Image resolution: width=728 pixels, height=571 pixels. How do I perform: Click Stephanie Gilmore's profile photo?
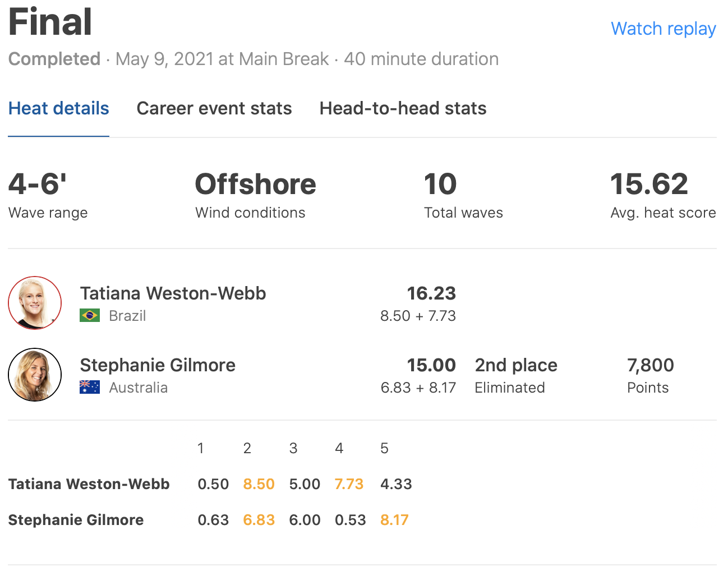coord(35,375)
